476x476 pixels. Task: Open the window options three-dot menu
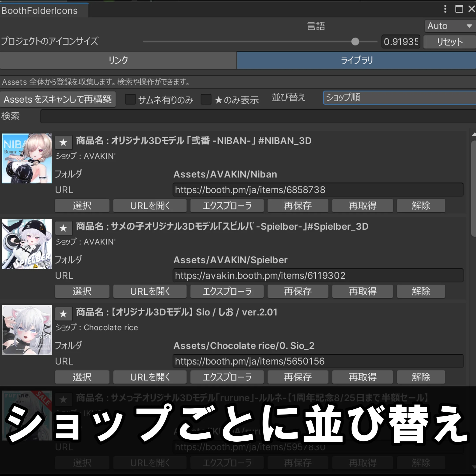tap(445, 9)
